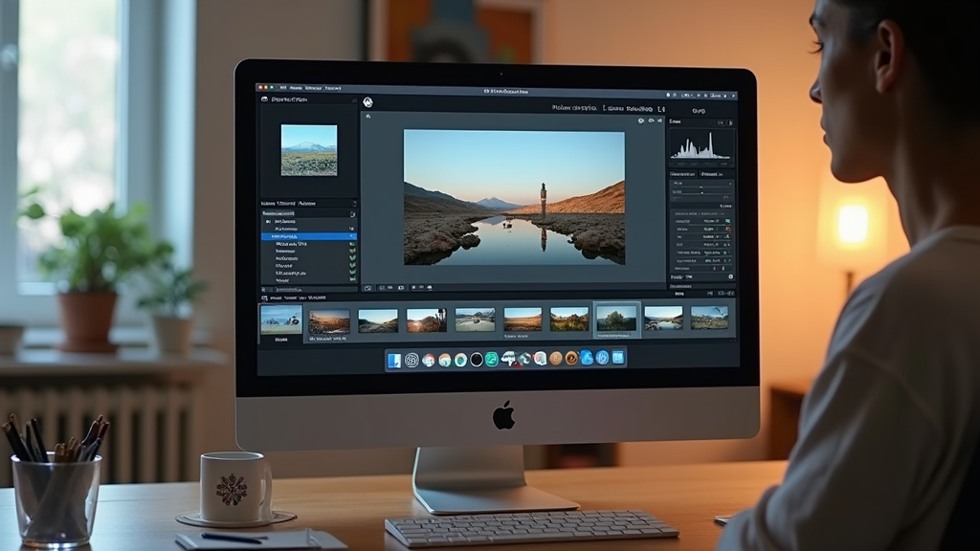The image size is (980, 551).
Task: Open the dropdown arrow above the two sliders
Action: [730, 183]
